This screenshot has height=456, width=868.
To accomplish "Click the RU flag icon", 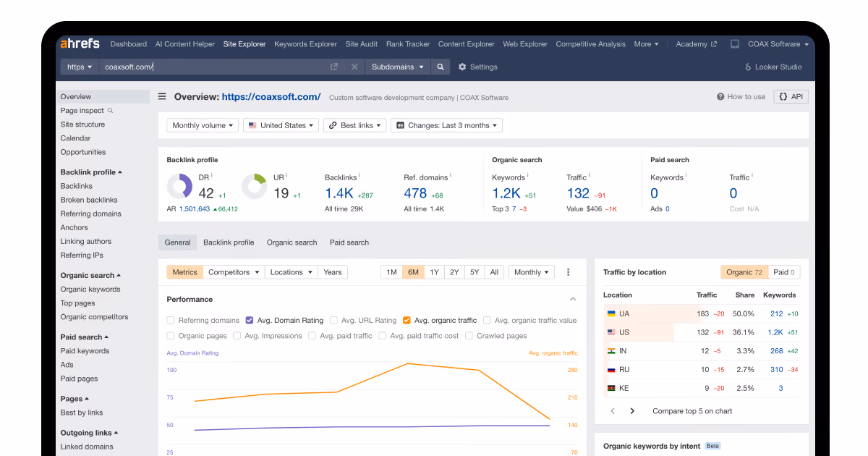I will [x=611, y=370].
